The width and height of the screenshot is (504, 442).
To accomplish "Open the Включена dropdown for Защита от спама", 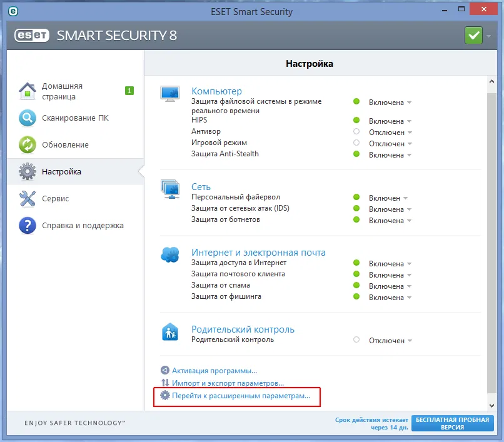I will coord(390,286).
